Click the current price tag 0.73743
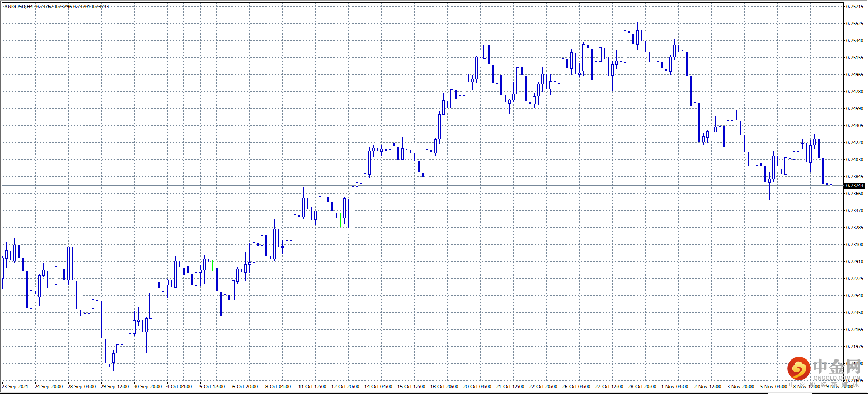The height and width of the screenshot is (394, 868). click(855, 185)
